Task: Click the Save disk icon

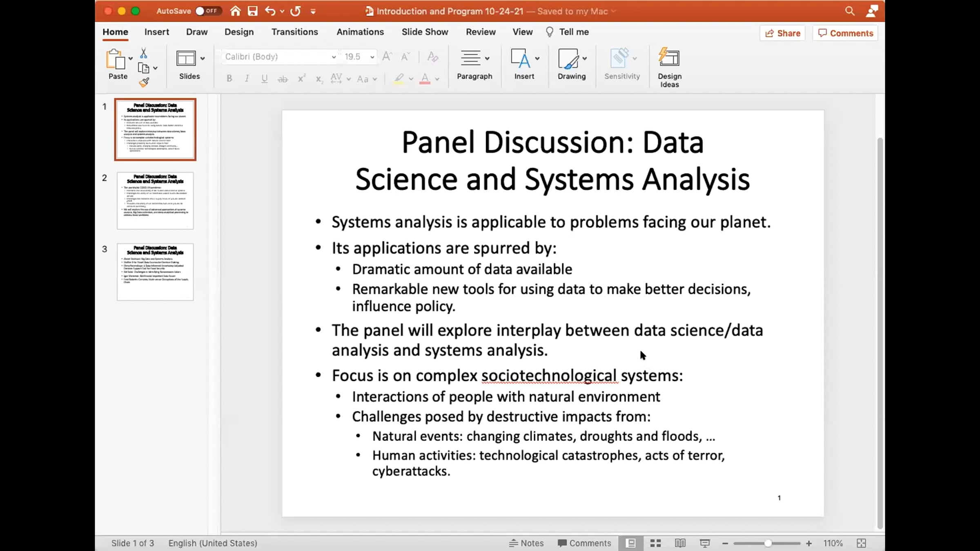Action: [253, 11]
